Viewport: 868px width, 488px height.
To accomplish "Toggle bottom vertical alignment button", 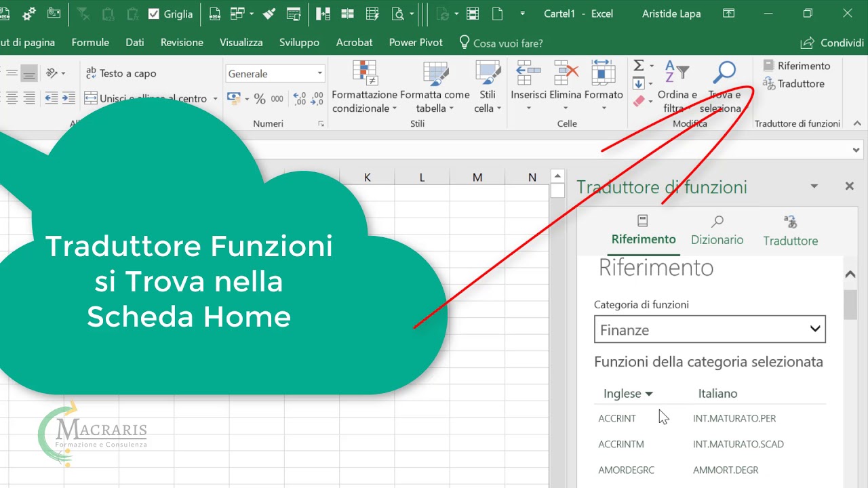I will click(x=29, y=73).
